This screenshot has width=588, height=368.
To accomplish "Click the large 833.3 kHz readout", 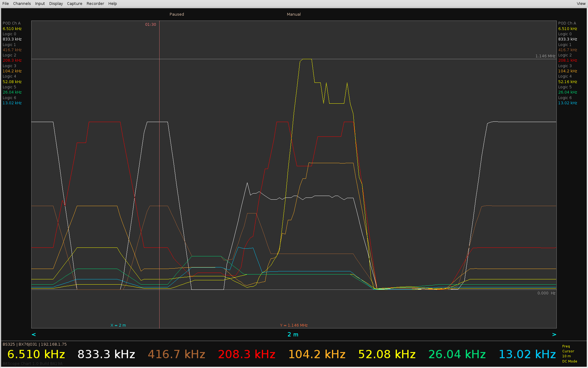I will pyautogui.click(x=106, y=355).
